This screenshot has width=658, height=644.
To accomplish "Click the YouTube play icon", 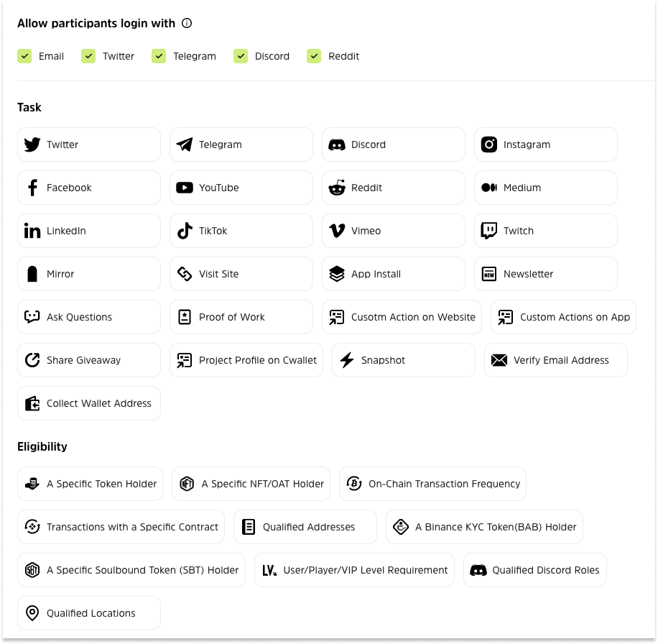I will point(185,188).
